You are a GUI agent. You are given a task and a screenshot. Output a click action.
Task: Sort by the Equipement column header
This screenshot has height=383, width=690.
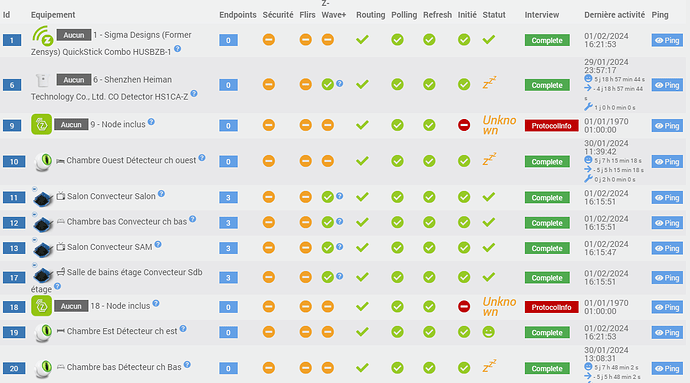(53, 15)
